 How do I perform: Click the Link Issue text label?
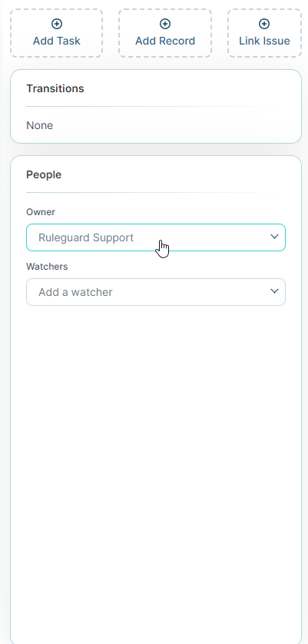click(x=264, y=41)
